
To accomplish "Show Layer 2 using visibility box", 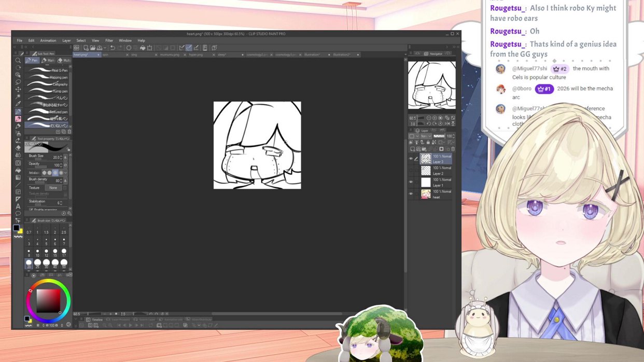I will pyautogui.click(x=411, y=170).
